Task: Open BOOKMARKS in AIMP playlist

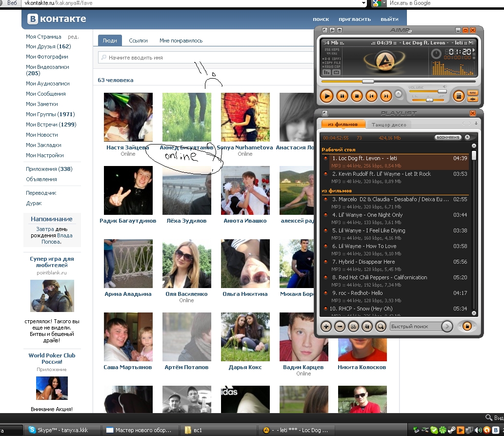Action: click(448, 137)
